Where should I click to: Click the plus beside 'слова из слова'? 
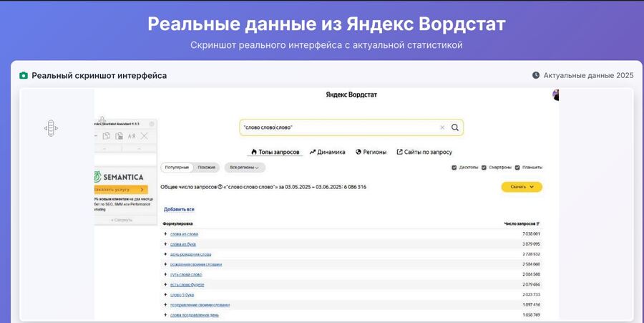click(x=165, y=233)
